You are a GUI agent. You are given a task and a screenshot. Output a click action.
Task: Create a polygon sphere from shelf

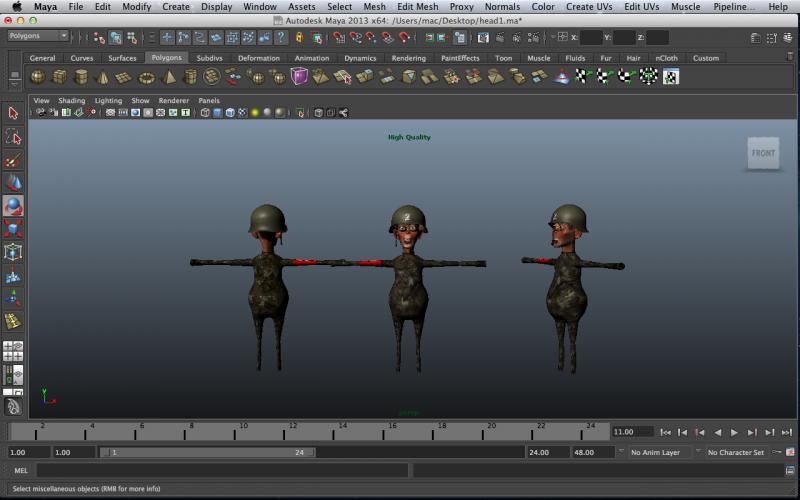(37, 77)
